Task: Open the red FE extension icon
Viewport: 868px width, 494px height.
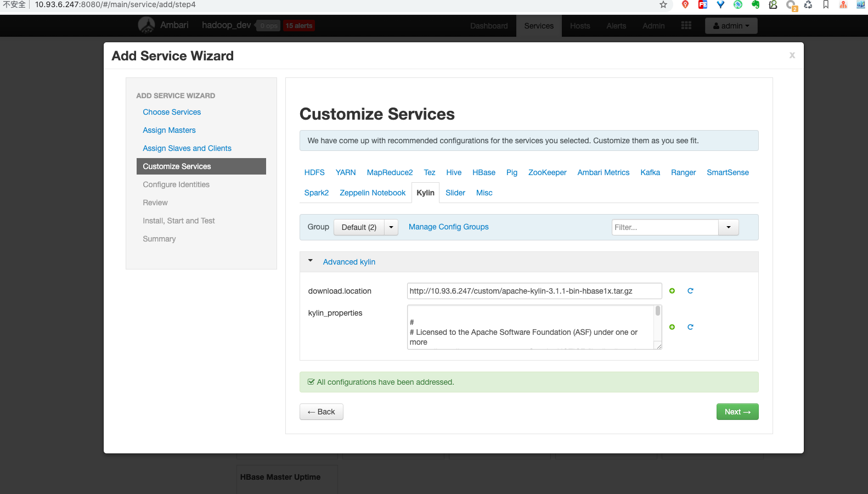Action: click(x=703, y=5)
